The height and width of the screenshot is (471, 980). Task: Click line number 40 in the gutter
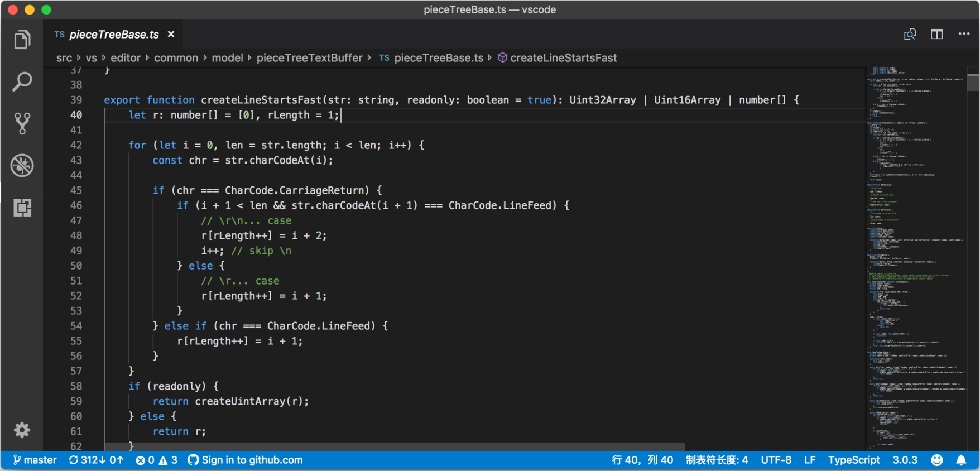[76, 115]
